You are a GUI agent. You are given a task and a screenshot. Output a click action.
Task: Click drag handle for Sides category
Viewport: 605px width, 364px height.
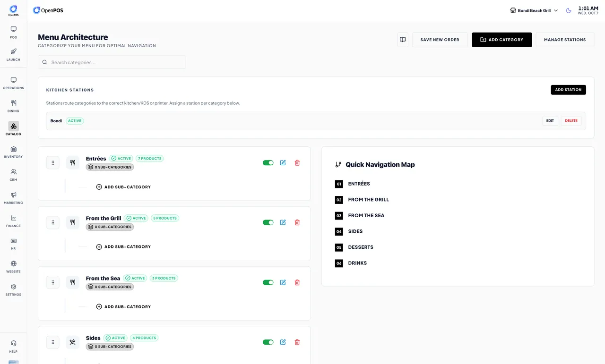tap(53, 342)
